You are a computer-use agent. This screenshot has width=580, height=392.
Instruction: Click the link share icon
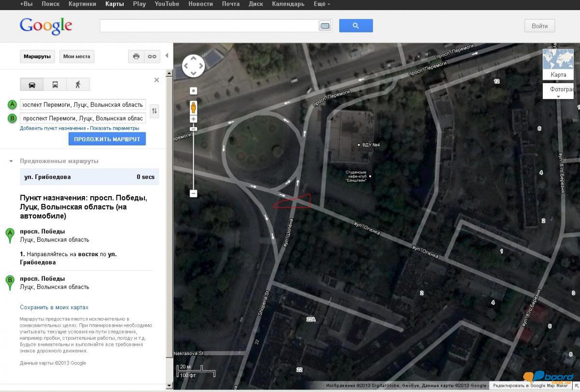coord(152,57)
